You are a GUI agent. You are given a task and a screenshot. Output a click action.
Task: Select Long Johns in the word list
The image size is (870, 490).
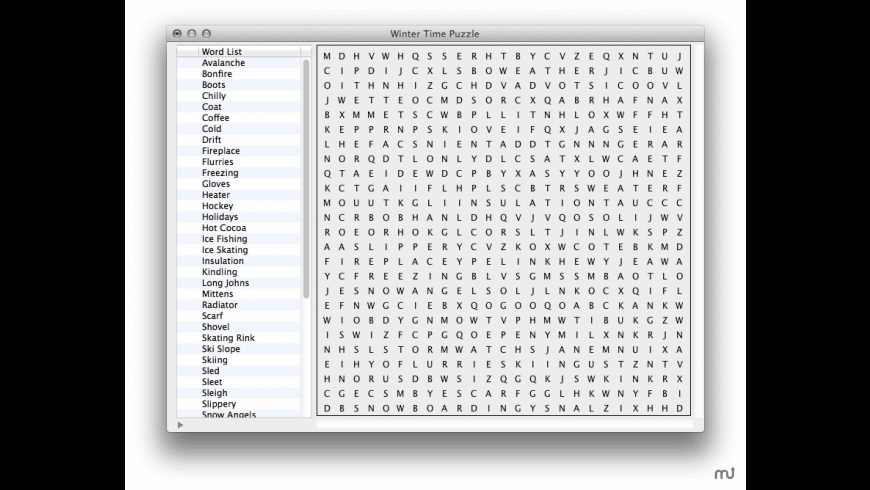[x=239, y=283]
